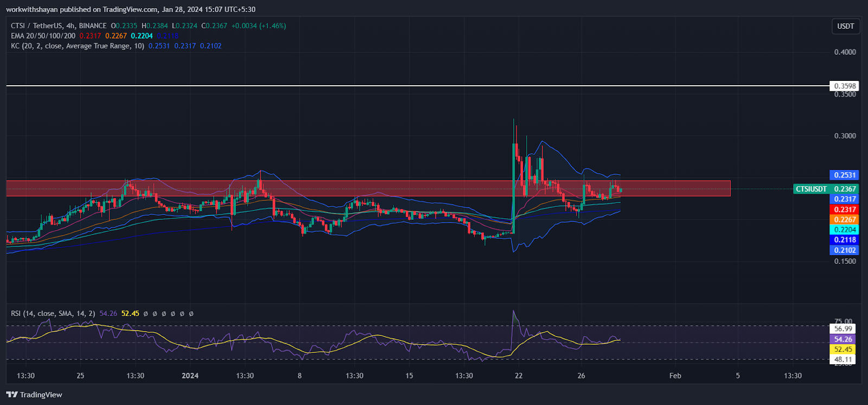Click the KC (20, 2, close, Average True Range, 10) legend
This screenshot has height=405, width=868.
(x=78, y=46)
